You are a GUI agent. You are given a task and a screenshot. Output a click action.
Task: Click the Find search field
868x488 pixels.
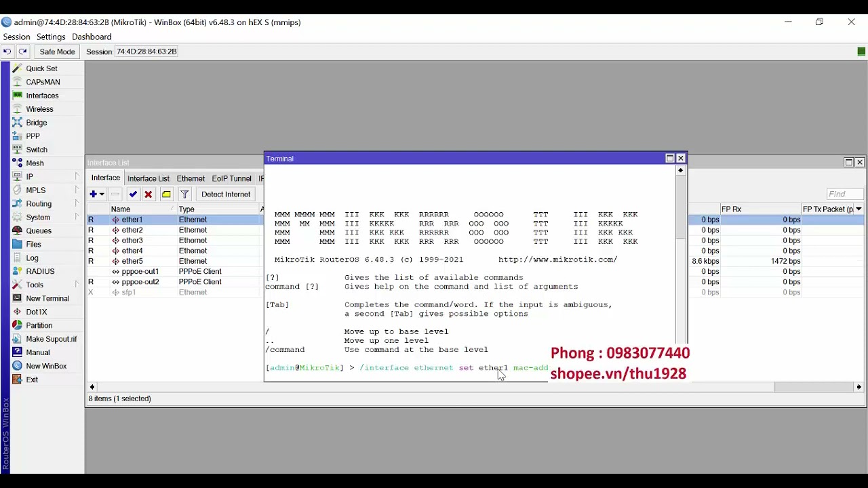click(845, 195)
